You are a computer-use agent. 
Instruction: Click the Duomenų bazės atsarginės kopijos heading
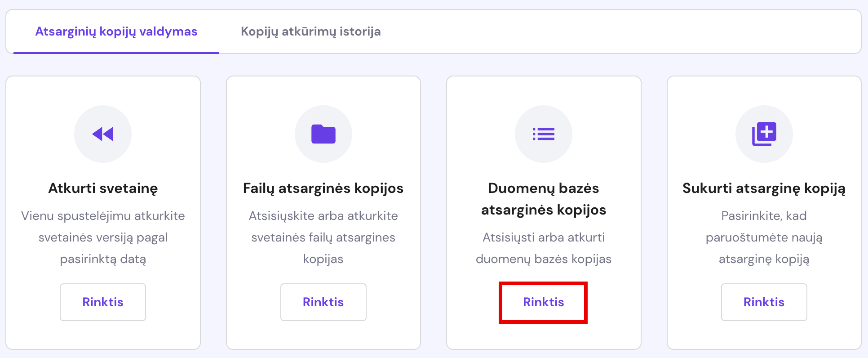click(544, 199)
